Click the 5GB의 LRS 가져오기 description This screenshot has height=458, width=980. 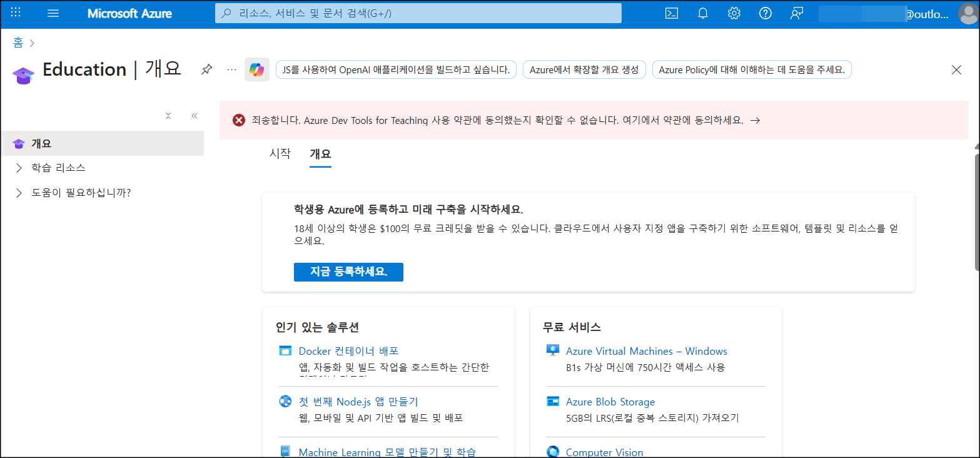652,418
